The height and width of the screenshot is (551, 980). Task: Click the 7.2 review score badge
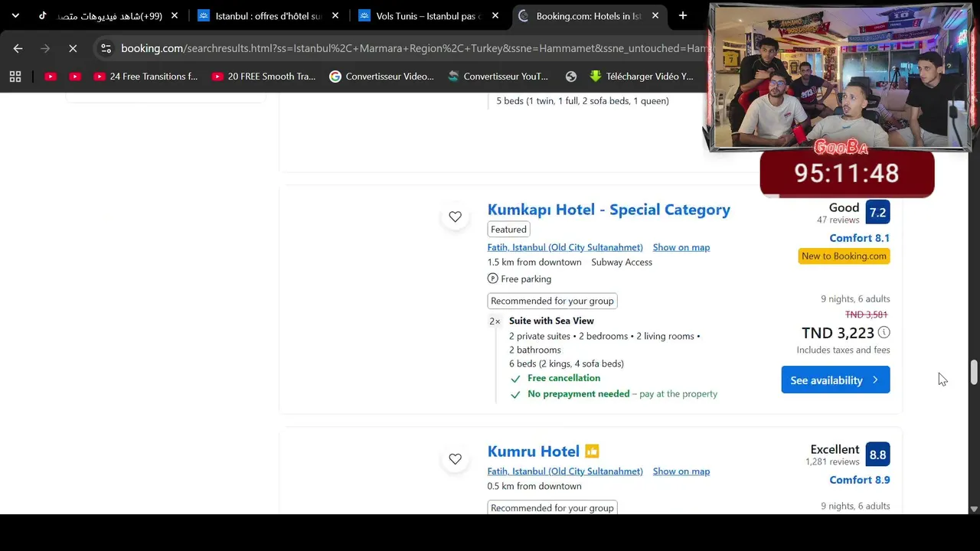point(877,213)
